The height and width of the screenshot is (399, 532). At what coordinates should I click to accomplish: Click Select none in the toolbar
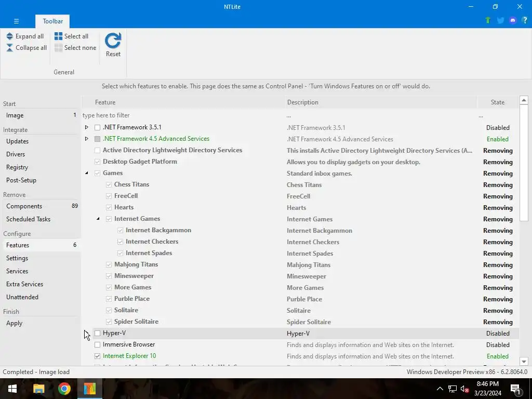pos(75,48)
